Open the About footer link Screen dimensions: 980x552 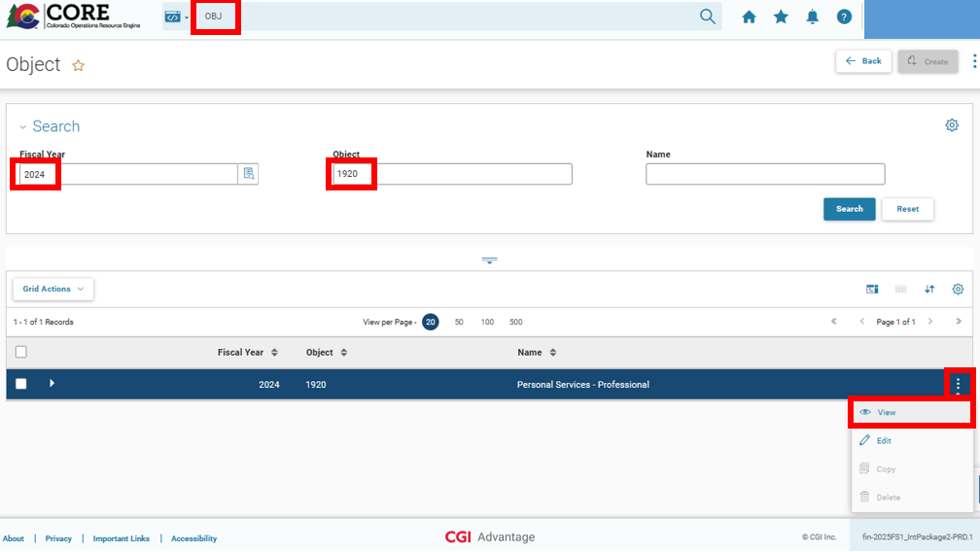pos(14,539)
